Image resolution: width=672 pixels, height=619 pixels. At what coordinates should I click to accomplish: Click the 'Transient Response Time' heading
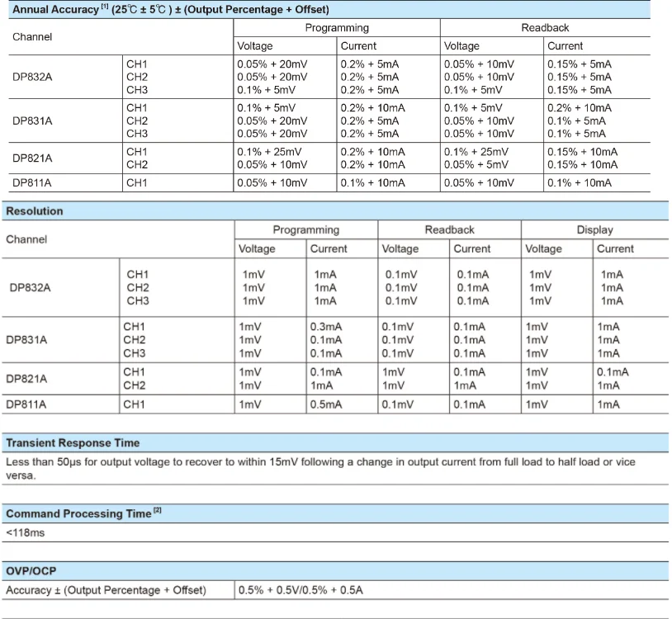(73, 443)
